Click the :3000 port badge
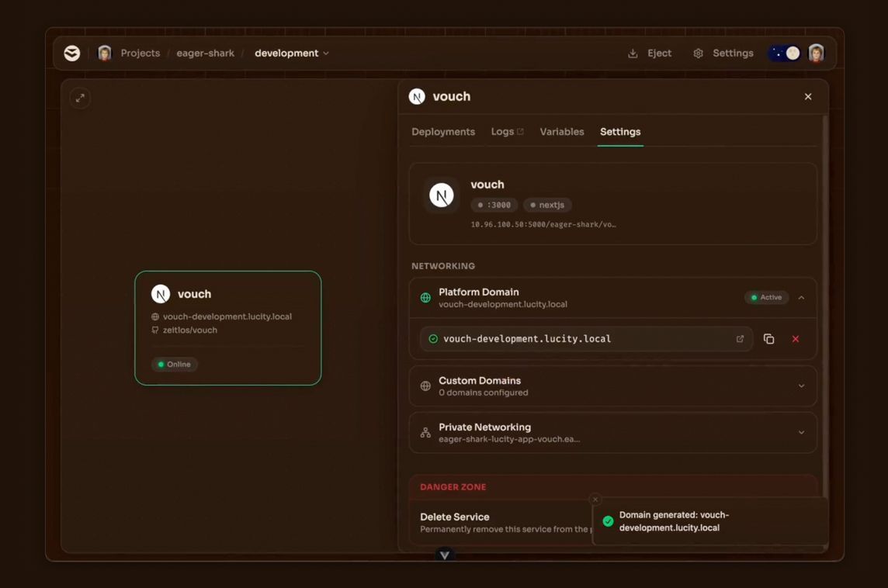Image resolution: width=888 pixels, height=588 pixels. click(x=494, y=205)
